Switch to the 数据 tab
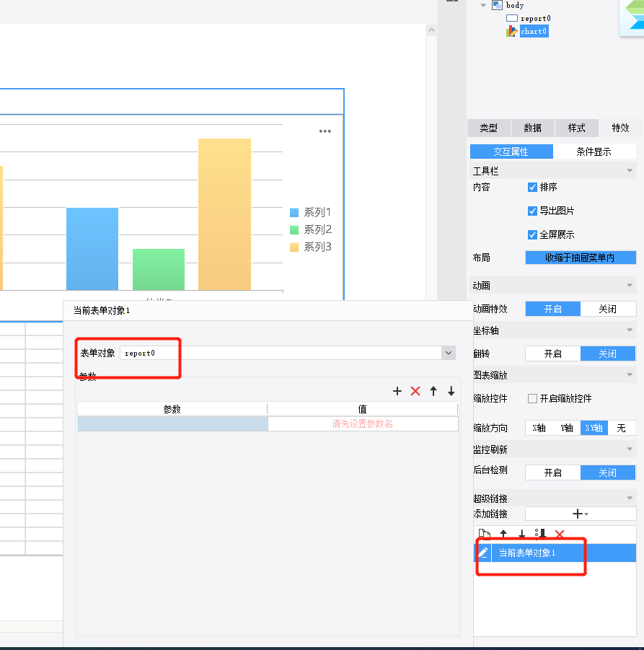The height and width of the screenshot is (650, 644). pos(532,128)
